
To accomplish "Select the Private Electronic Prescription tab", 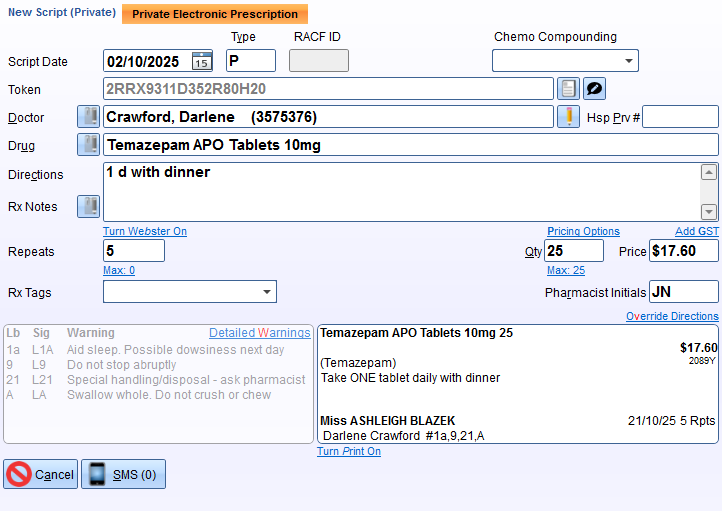I will pyautogui.click(x=215, y=14).
